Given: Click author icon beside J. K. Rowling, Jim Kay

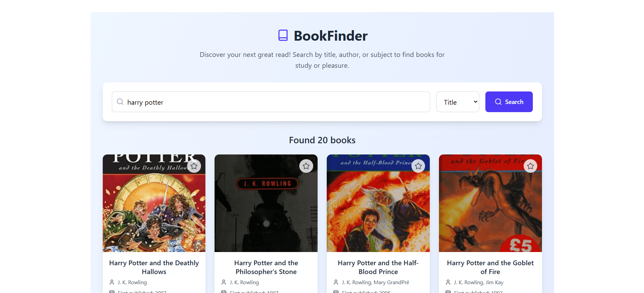Looking at the screenshot, I should point(448,282).
